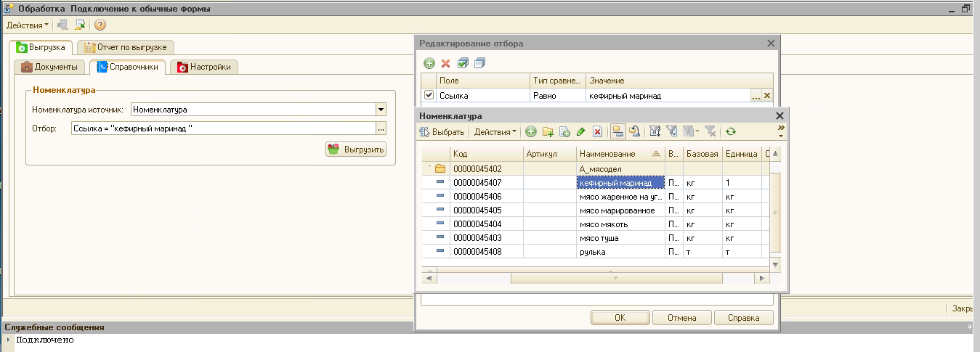Click the horizontal scrollbar right arrow in Номенклатура list

(762, 278)
